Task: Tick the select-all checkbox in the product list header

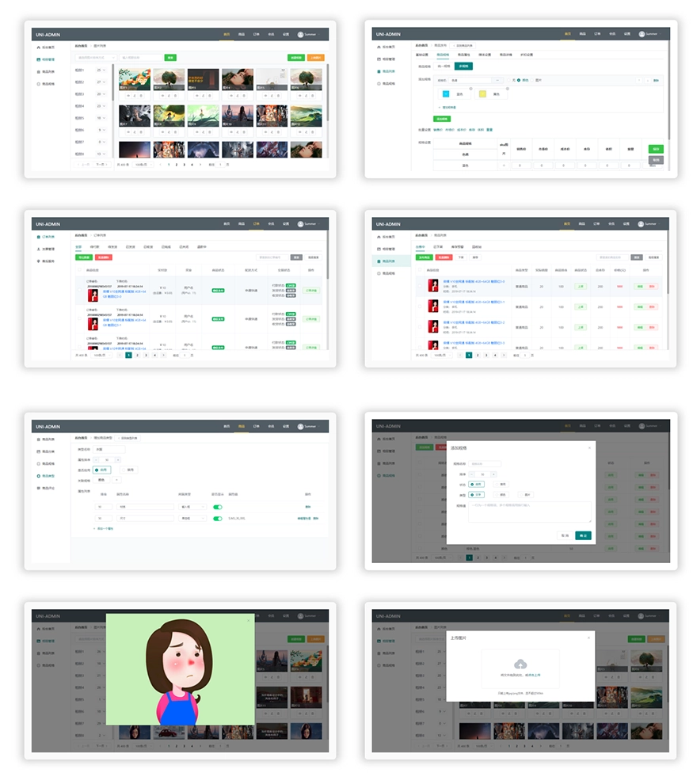Action: pos(420,270)
